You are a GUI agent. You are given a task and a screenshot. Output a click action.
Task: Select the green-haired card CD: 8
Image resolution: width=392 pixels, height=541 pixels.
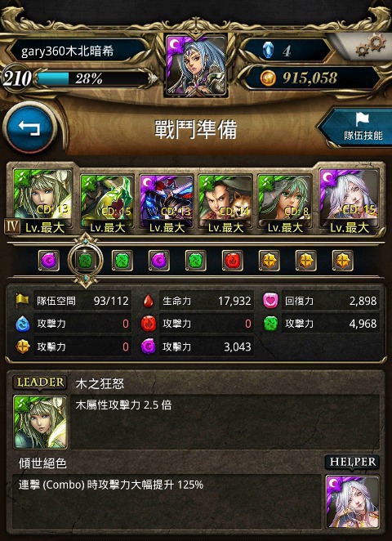coord(285,203)
